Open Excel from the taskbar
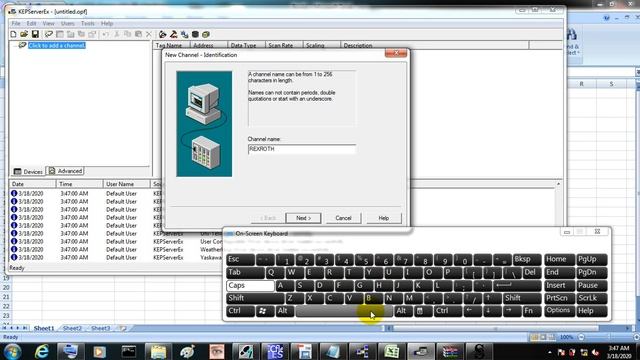 392,351
